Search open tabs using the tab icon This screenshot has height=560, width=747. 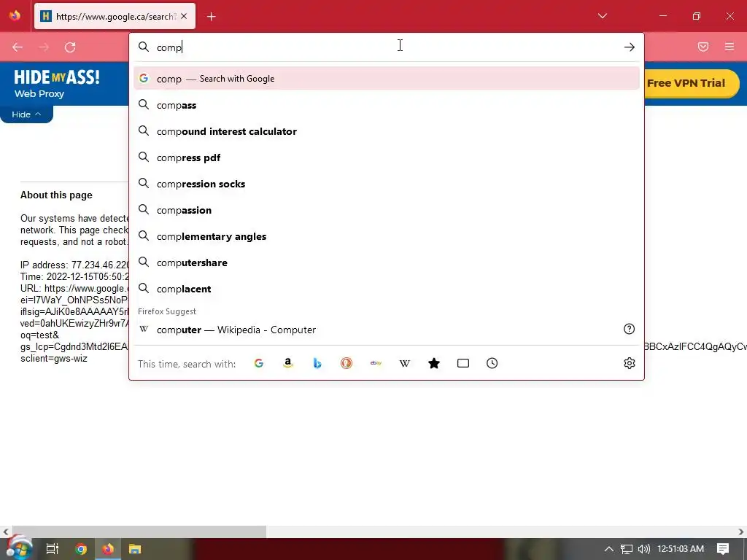[463, 363]
